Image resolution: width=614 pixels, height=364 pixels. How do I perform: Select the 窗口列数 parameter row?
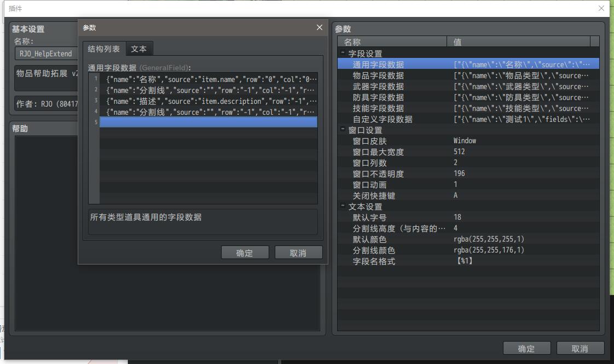pyautogui.click(x=468, y=163)
